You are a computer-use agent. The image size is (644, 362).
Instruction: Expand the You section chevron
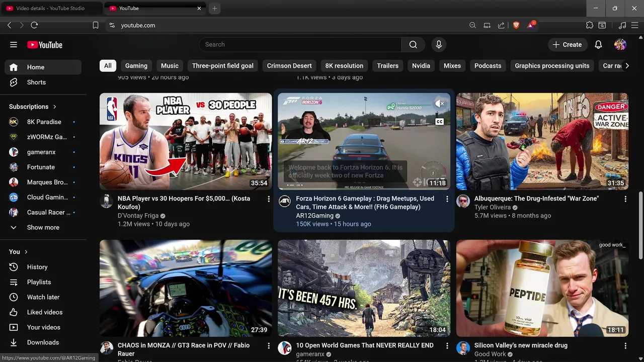coord(26,252)
